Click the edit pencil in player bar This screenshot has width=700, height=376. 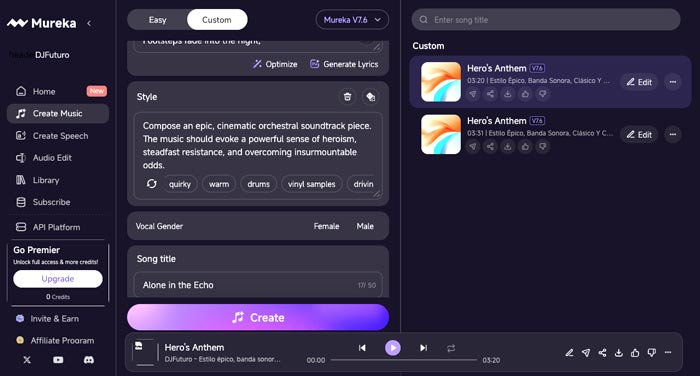pyautogui.click(x=569, y=353)
